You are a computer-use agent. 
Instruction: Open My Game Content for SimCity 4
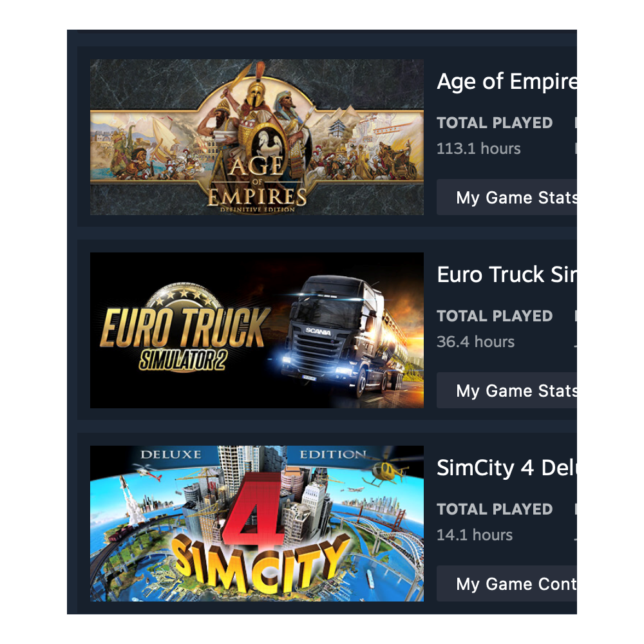(x=507, y=583)
